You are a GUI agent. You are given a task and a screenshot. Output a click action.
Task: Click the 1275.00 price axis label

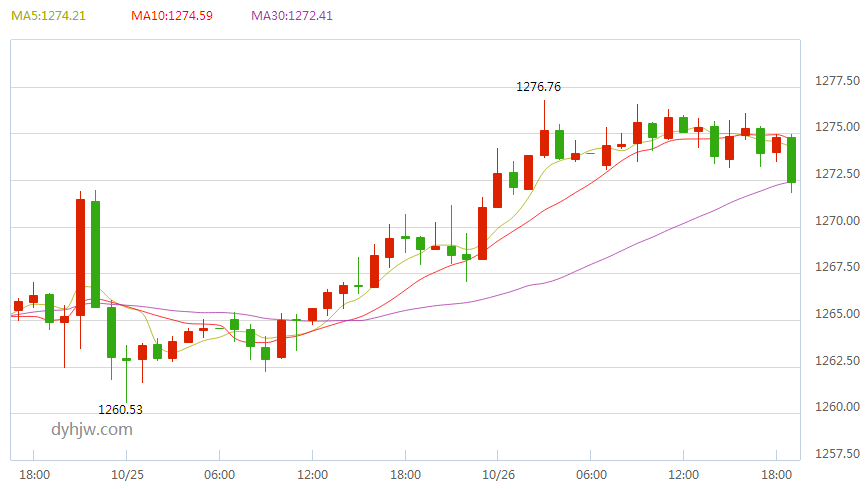pos(836,127)
